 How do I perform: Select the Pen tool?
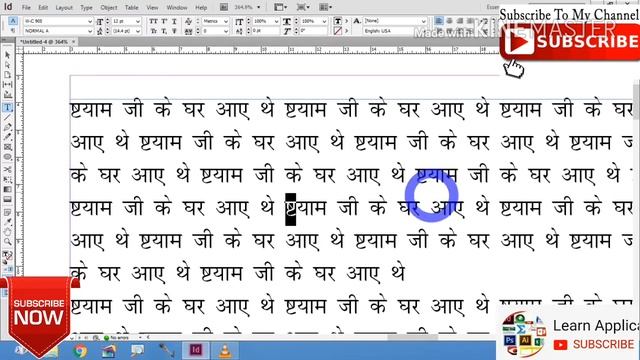pos(7,127)
